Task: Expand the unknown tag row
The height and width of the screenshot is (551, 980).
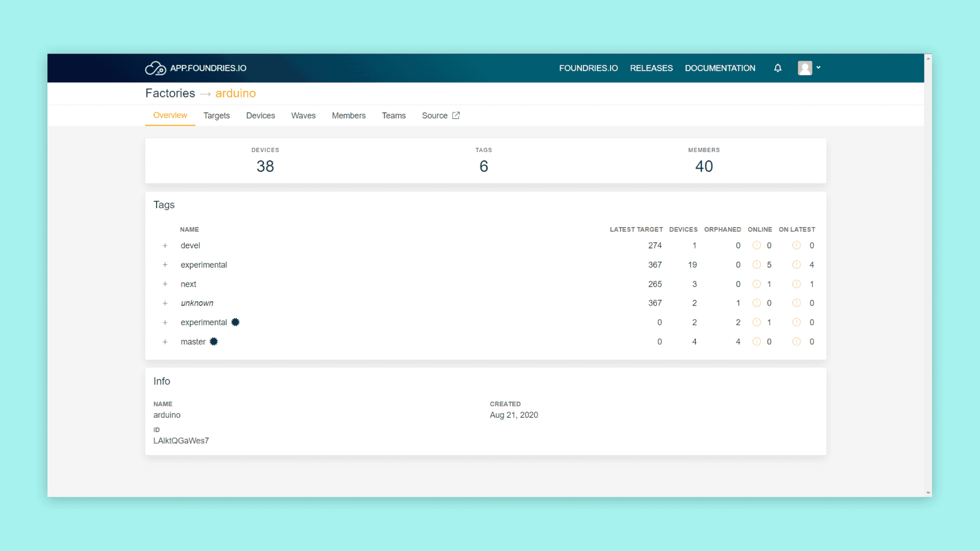Action: pyautogui.click(x=165, y=303)
